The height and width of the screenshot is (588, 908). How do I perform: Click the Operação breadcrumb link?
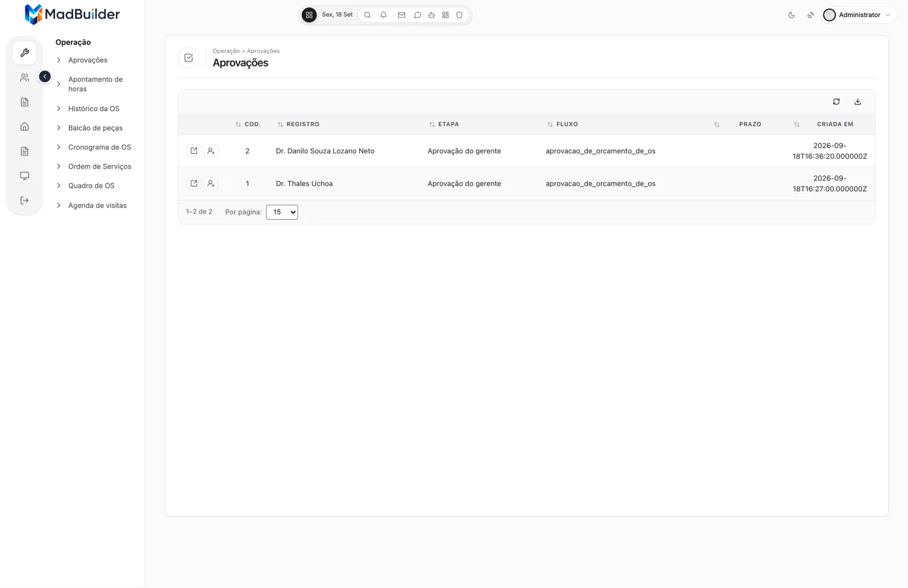coord(226,51)
